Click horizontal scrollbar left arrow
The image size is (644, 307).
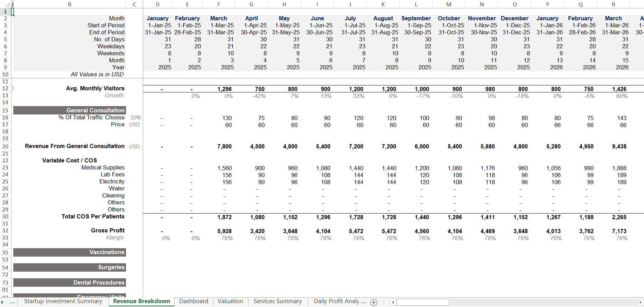pyautogui.click(x=393, y=302)
